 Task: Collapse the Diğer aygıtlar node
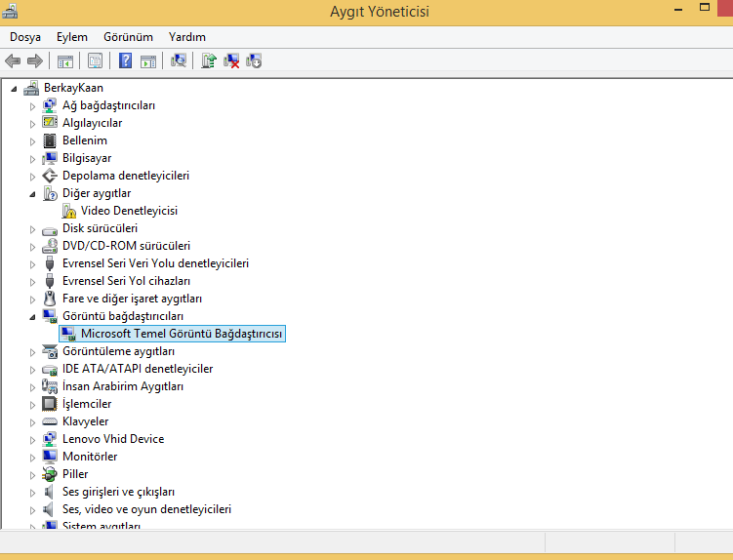(32, 194)
